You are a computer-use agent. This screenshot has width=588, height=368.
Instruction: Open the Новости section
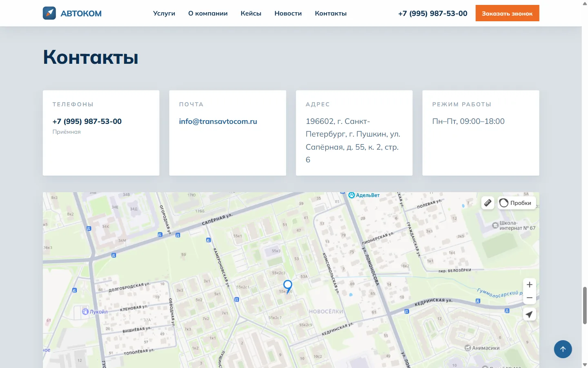(288, 13)
